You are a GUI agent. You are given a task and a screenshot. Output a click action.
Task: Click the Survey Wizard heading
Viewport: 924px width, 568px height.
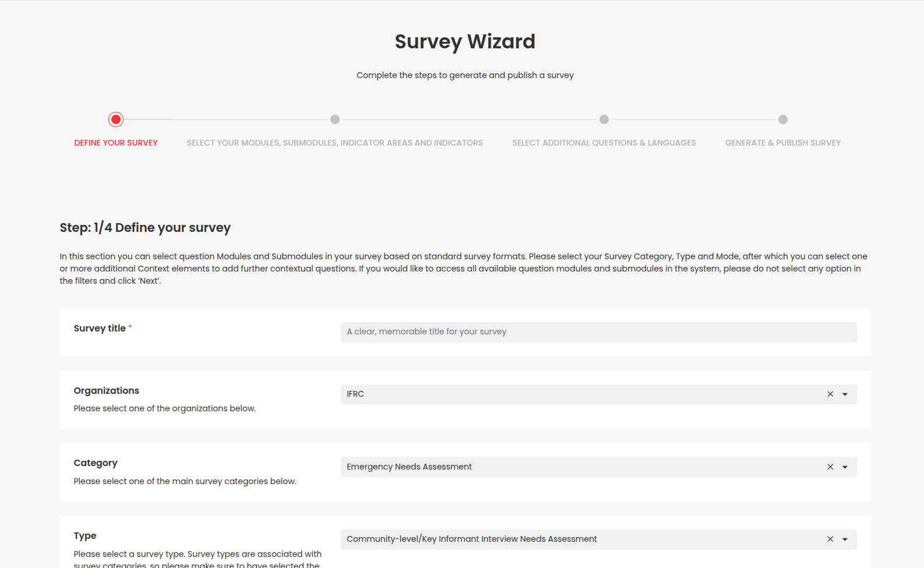464,41
